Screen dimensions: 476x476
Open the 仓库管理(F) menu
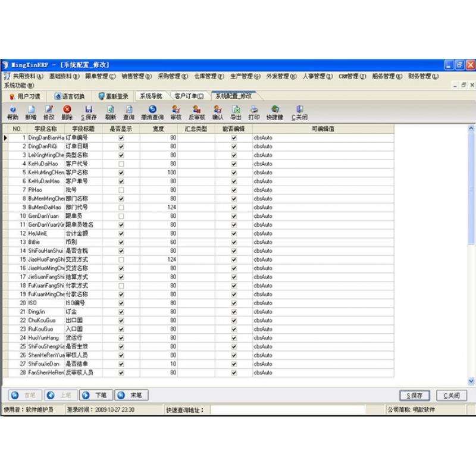coord(209,76)
